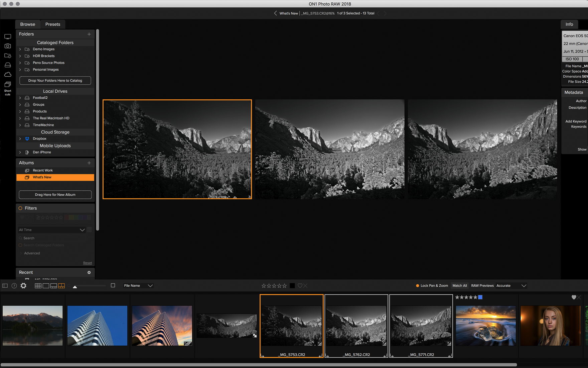Click the help question mark icon

click(x=14, y=286)
